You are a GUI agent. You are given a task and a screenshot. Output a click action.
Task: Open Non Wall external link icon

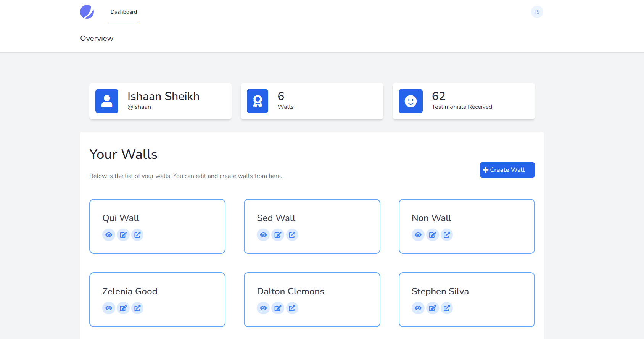coord(447,235)
